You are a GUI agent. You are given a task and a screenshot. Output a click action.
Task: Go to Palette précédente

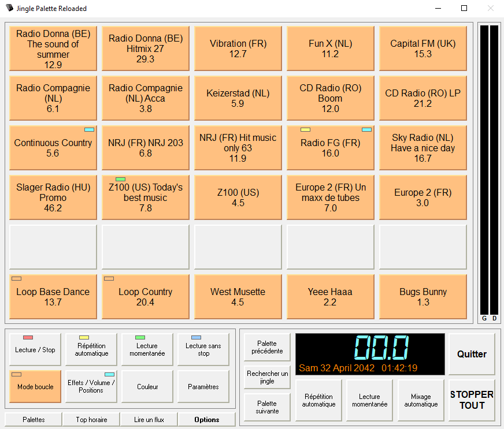tap(267, 347)
